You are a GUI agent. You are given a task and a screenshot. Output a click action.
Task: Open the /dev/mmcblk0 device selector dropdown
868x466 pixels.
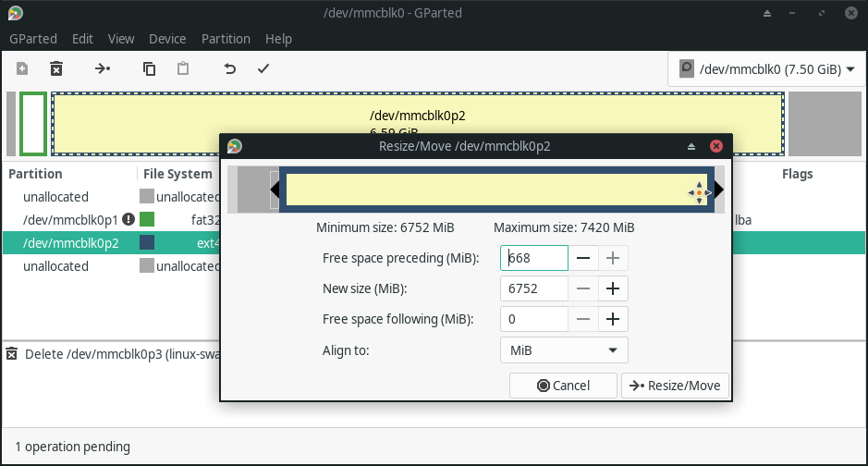point(766,69)
